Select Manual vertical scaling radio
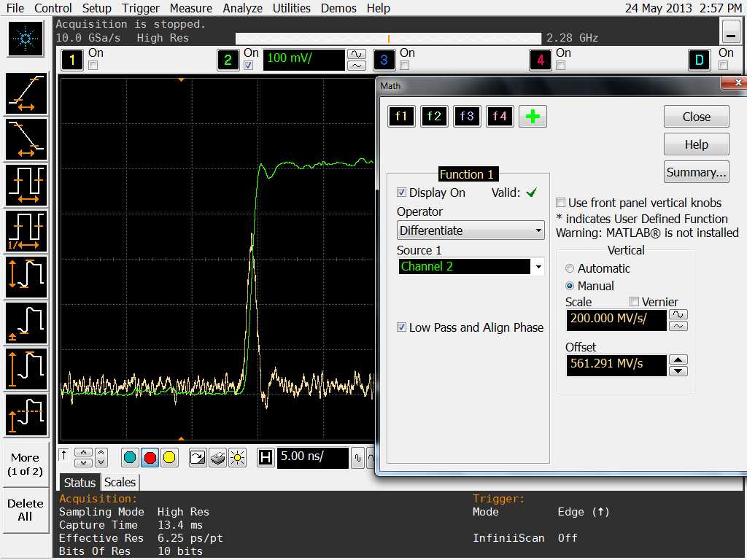 coord(570,286)
